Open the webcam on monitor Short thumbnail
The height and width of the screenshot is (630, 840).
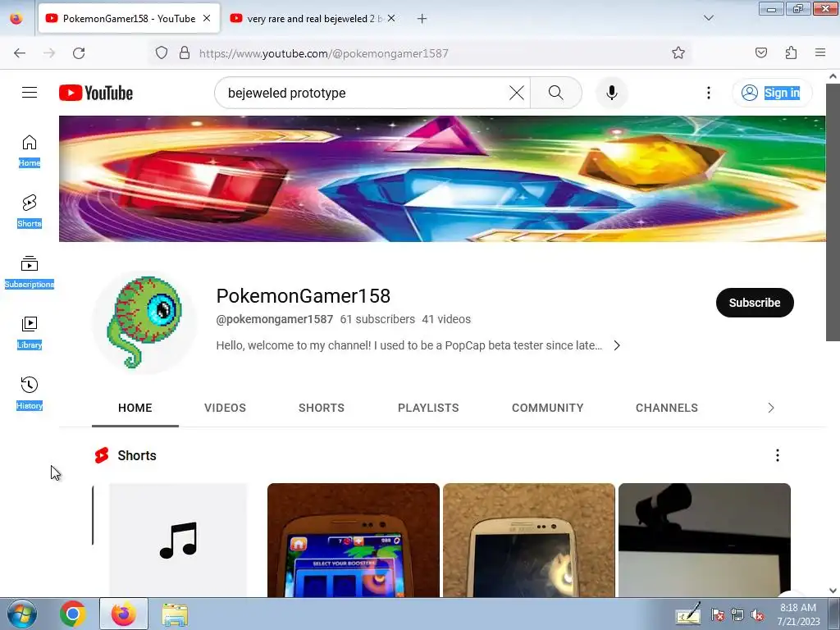coord(705,540)
